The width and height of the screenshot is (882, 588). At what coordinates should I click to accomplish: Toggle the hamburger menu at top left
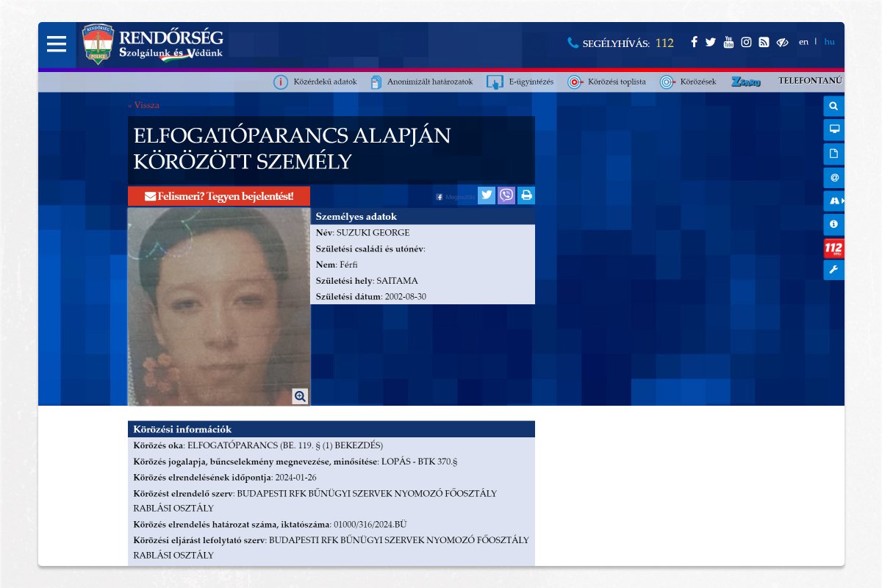point(56,43)
